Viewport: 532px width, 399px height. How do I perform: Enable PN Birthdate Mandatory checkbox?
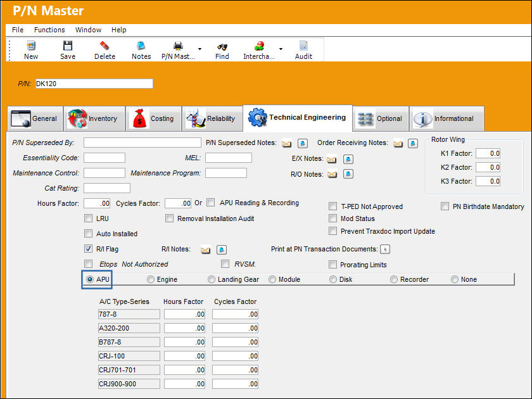click(x=445, y=206)
